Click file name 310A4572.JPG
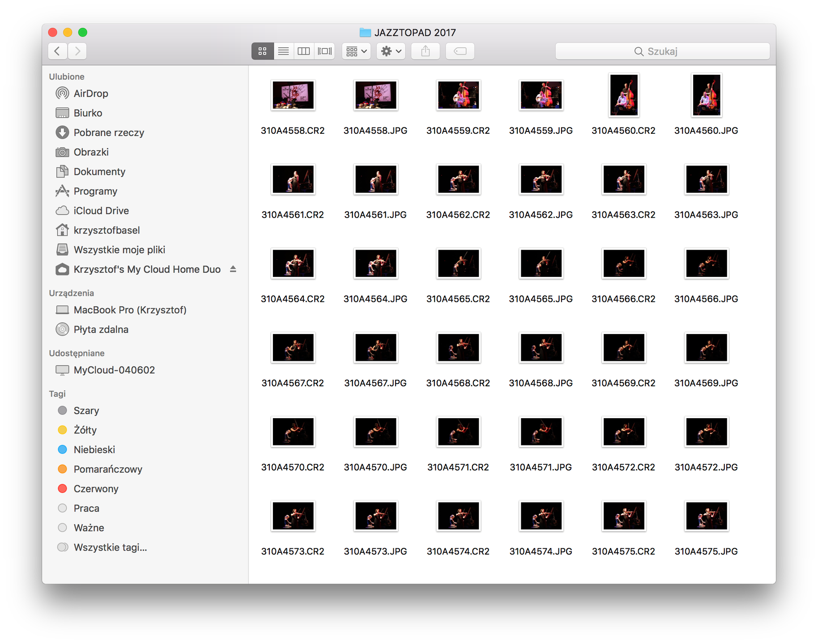The image size is (818, 644). [x=707, y=467]
